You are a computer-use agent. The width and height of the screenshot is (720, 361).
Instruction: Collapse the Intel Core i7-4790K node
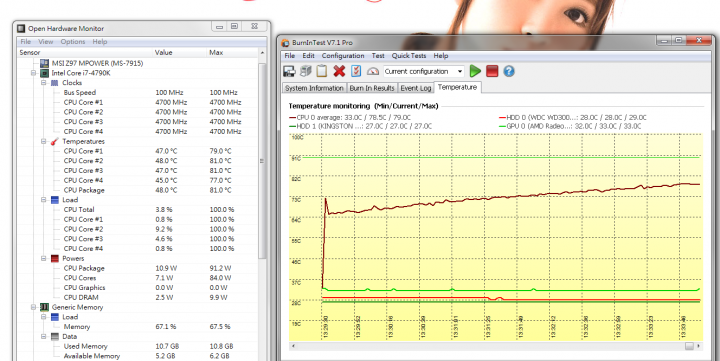coord(34,73)
